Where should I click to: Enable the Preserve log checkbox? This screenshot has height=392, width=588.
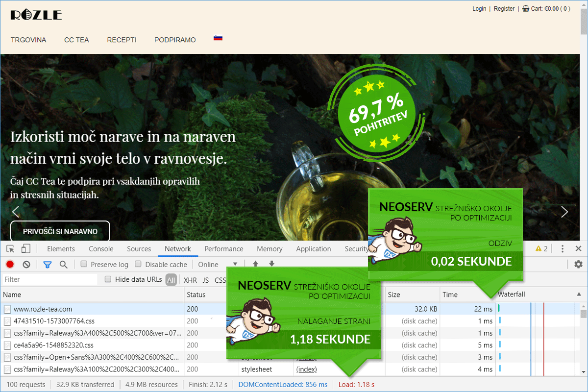coord(84,264)
